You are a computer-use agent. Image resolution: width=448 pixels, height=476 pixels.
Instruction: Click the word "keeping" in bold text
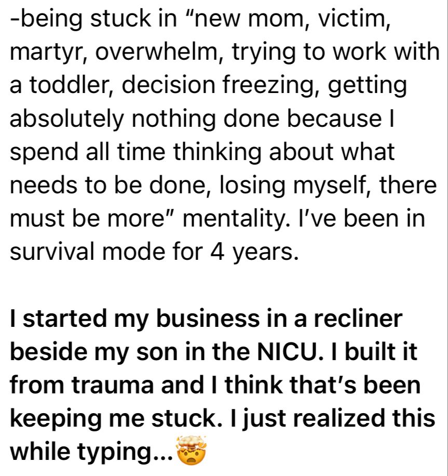pos(56,419)
